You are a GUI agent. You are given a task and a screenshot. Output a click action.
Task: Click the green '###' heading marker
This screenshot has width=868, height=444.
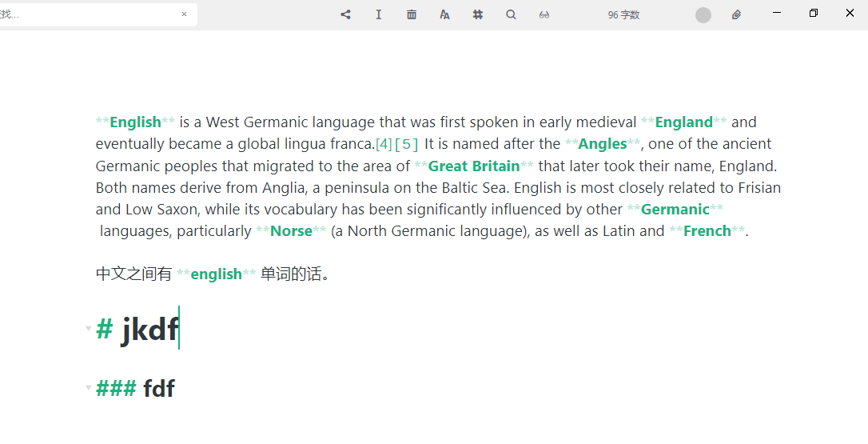tap(116, 388)
